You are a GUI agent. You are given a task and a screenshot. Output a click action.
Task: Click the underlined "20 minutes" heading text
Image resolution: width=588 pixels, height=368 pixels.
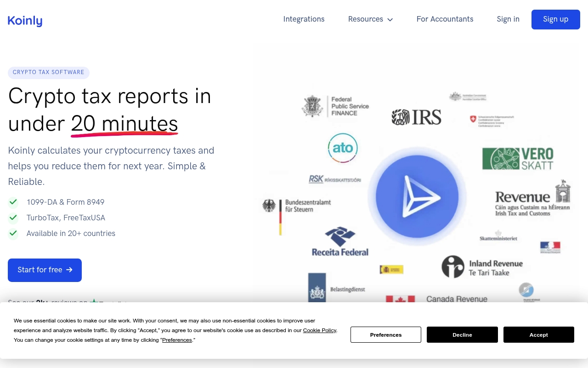point(124,124)
